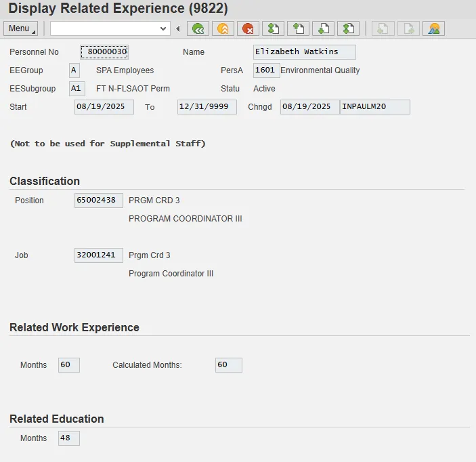Select the Personnel No field

click(104, 52)
